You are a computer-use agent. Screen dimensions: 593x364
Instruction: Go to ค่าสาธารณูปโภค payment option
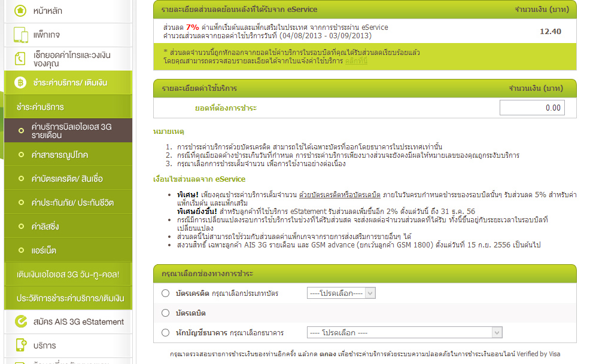[68, 155]
